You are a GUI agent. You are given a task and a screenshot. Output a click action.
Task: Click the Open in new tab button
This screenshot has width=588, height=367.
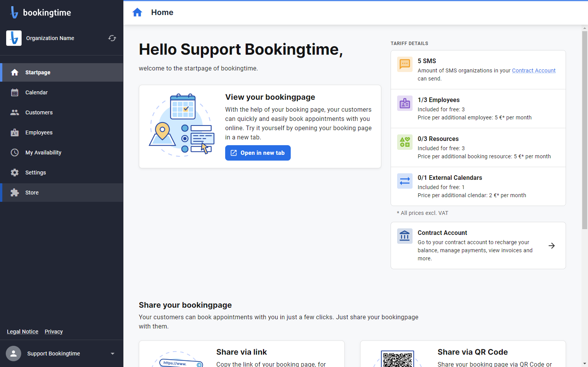point(258,153)
